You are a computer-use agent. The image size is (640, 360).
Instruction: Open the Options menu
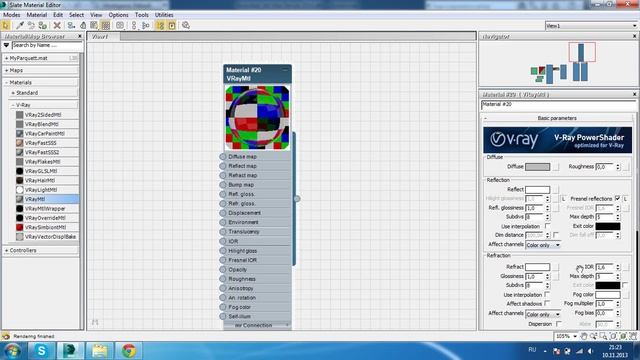click(118, 15)
